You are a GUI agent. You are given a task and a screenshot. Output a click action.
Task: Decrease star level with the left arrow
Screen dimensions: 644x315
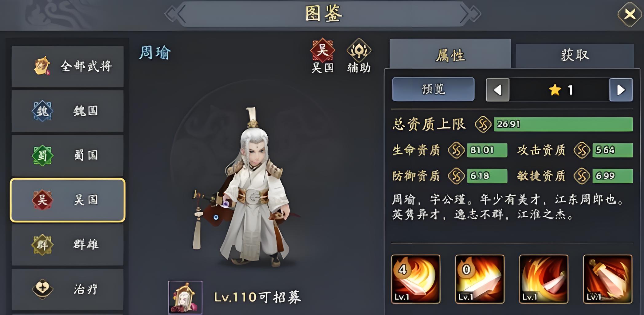[497, 90]
